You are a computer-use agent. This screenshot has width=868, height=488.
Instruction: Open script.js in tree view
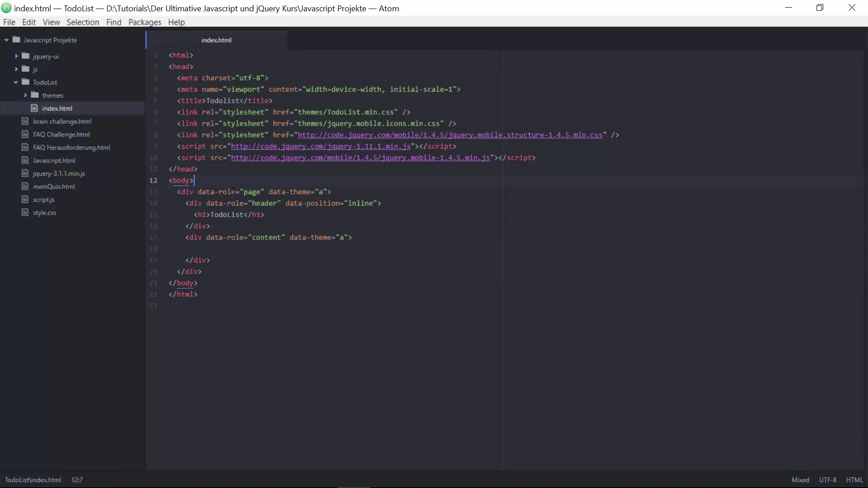[43, 199]
